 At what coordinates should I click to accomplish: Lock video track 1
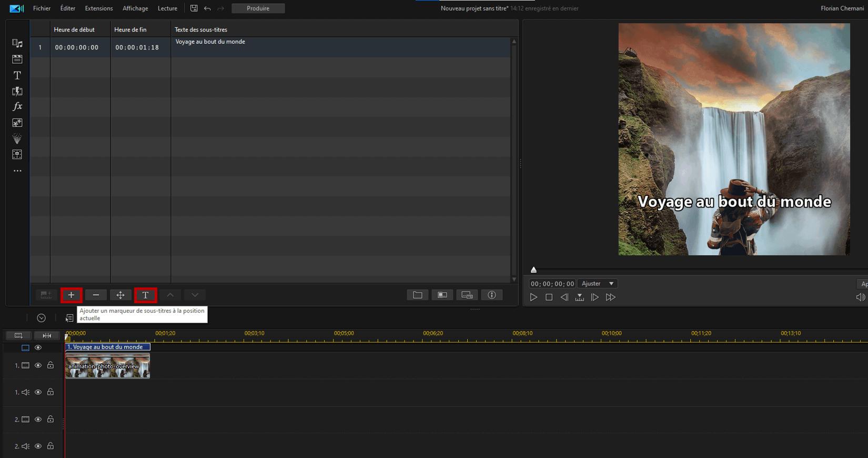pyautogui.click(x=51, y=365)
